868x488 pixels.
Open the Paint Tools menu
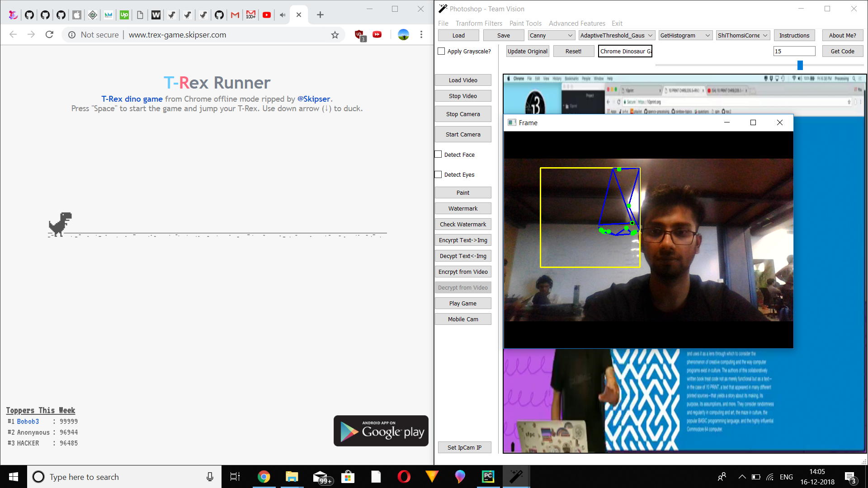pyautogui.click(x=525, y=23)
